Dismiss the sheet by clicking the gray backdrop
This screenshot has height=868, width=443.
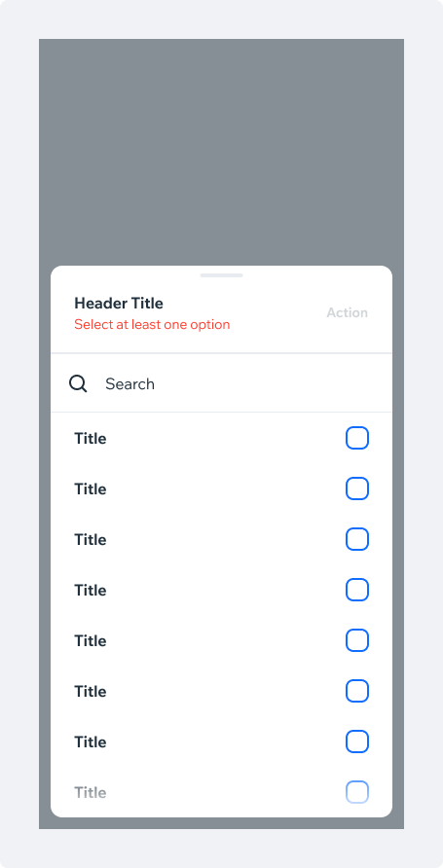[222, 152]
